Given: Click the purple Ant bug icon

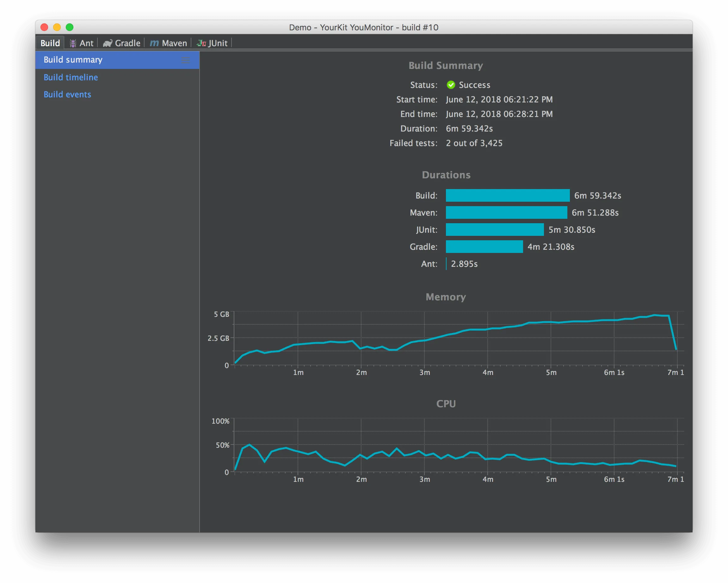Looking at the screenshot, I should [73, 43].
